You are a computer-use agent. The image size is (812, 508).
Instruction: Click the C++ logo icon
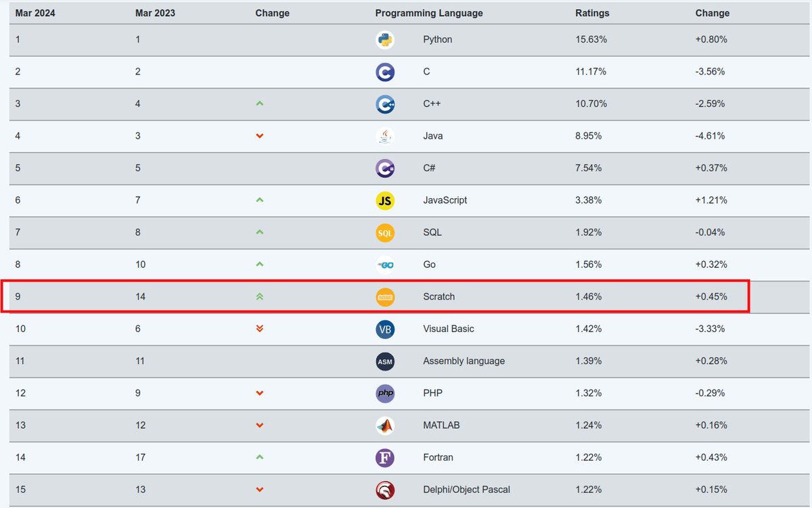385,104
